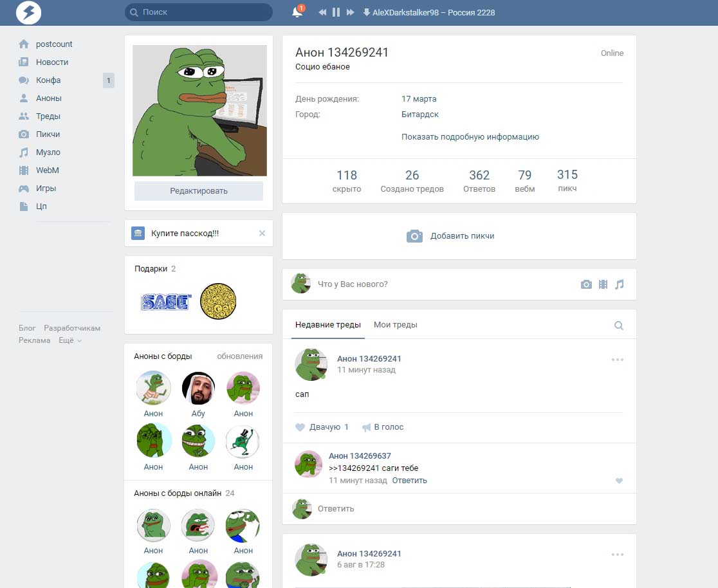Image resolution: width=718 pixels, height=588 pixels.
Task: Click the Конфа unread counter badge
Action: [x=109, y=80]
